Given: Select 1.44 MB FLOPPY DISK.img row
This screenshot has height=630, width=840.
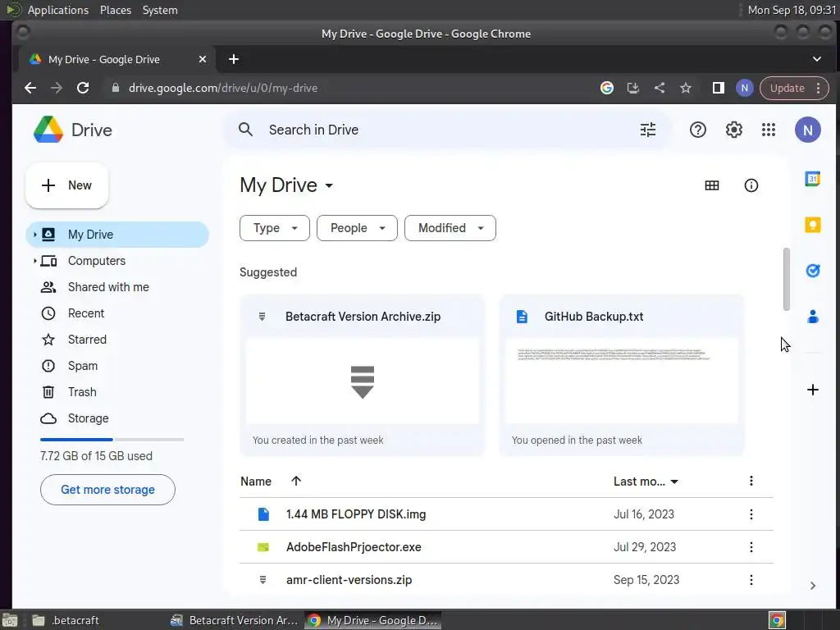Looking at the screenshot, I should coord(505,514).
